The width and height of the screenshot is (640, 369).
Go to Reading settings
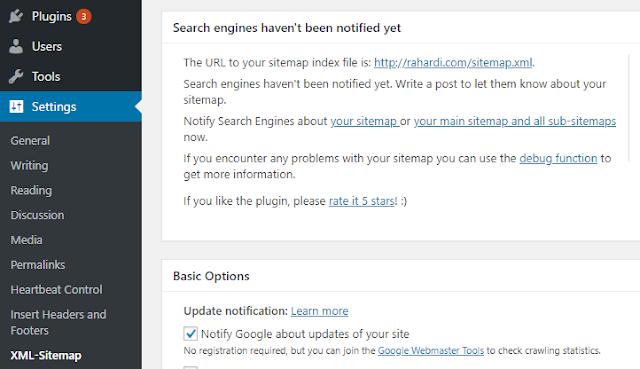point(31,190)
